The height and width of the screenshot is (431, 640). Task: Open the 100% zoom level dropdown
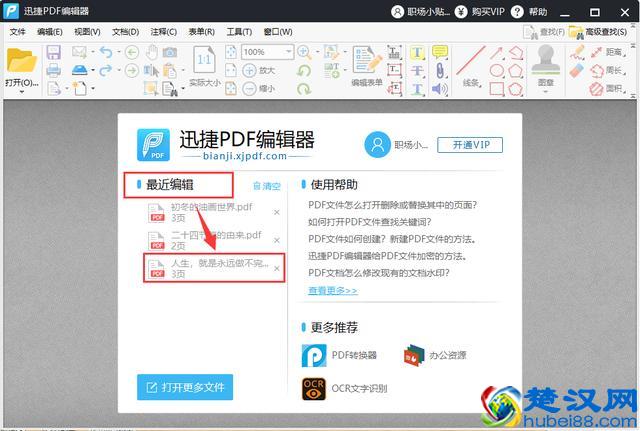(289, 52)
